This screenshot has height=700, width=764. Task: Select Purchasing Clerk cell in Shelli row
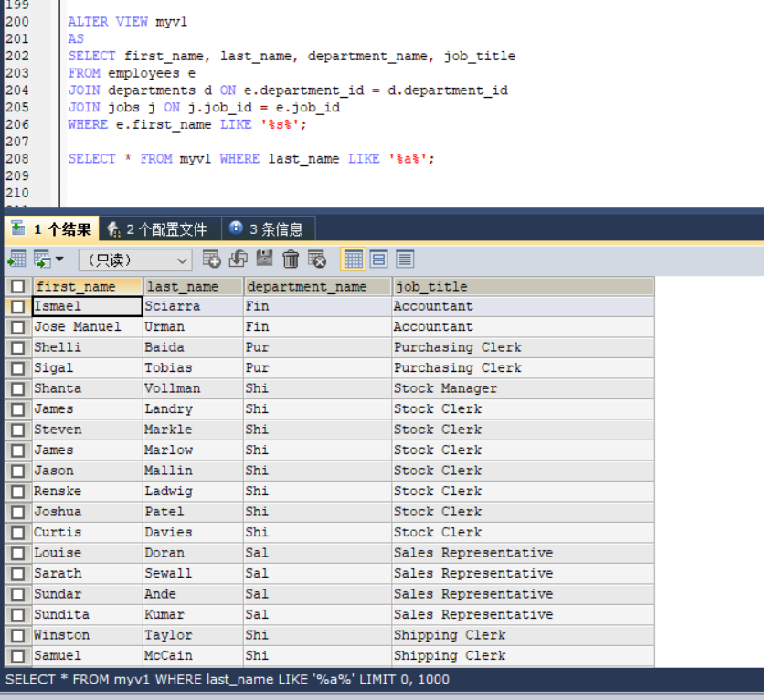(524, 347)
